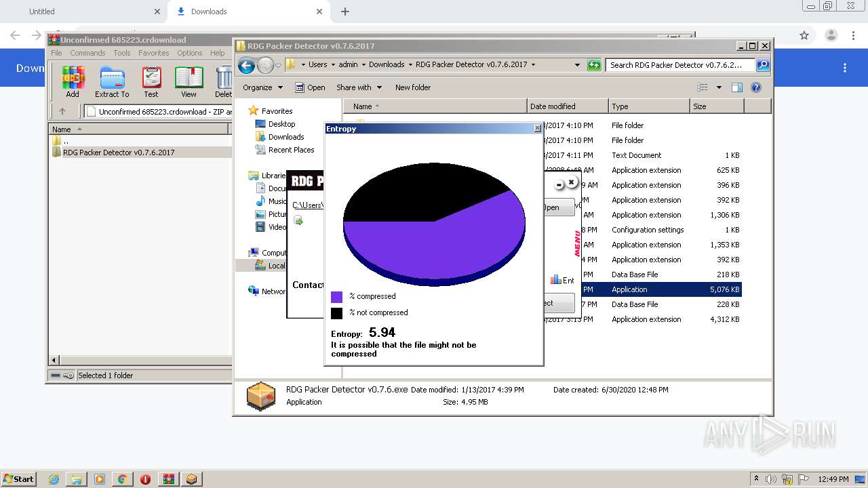Open Windows Media Player taskbar icon
The image size is (868, 488).
coord(100,479)
